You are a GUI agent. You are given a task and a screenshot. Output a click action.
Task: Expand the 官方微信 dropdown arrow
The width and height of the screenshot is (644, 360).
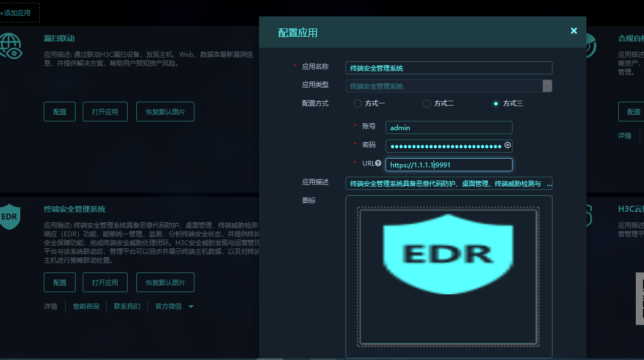[191, 306]
